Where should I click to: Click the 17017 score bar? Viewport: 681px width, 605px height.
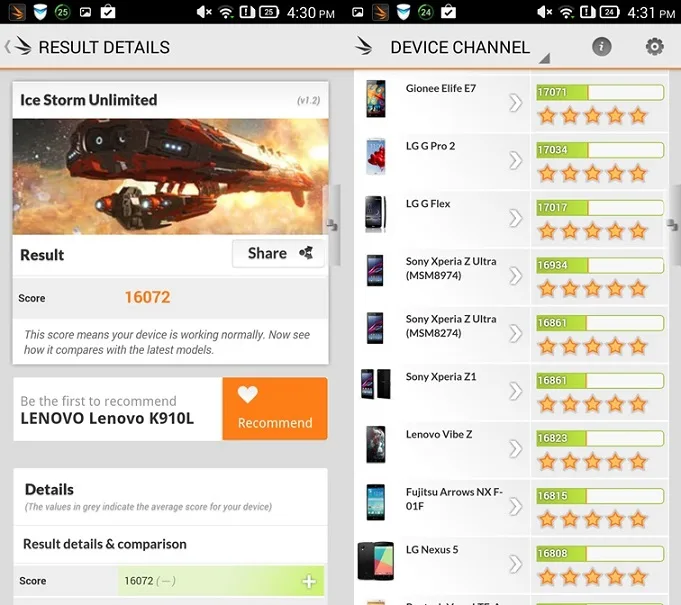click(600, 208)
